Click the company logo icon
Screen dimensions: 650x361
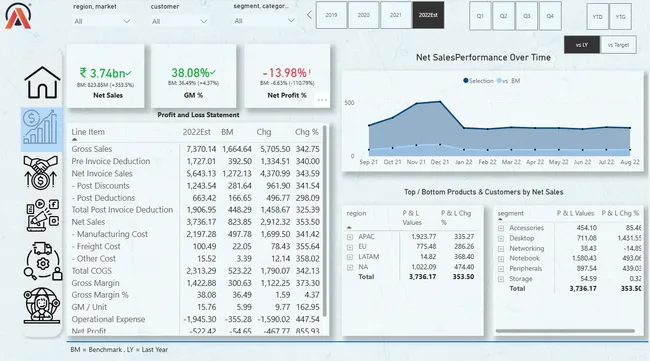point(18,16)
